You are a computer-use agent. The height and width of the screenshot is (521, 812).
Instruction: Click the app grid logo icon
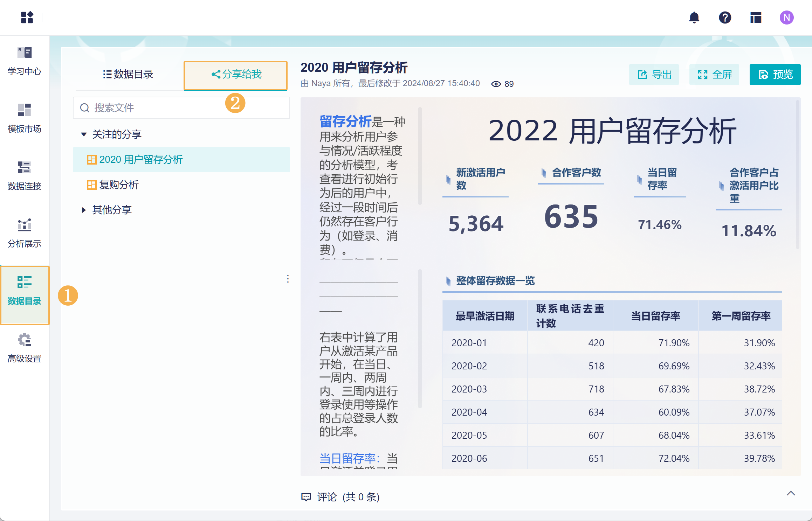point(27,18)
